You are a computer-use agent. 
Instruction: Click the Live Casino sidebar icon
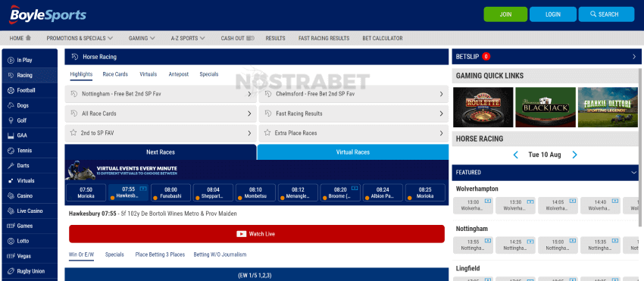click(x=11, y=211)
